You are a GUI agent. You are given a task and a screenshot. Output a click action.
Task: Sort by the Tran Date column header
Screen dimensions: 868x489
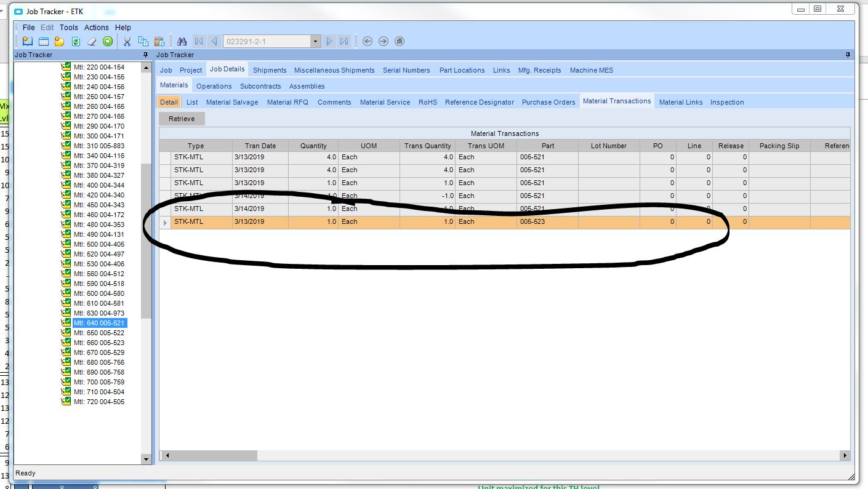coord(260,146)
